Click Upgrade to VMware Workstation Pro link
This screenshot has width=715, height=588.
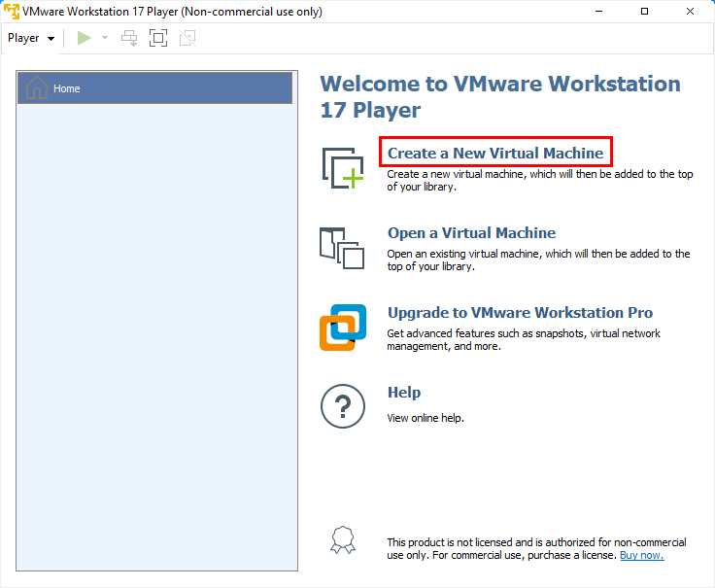pos(520,313)
